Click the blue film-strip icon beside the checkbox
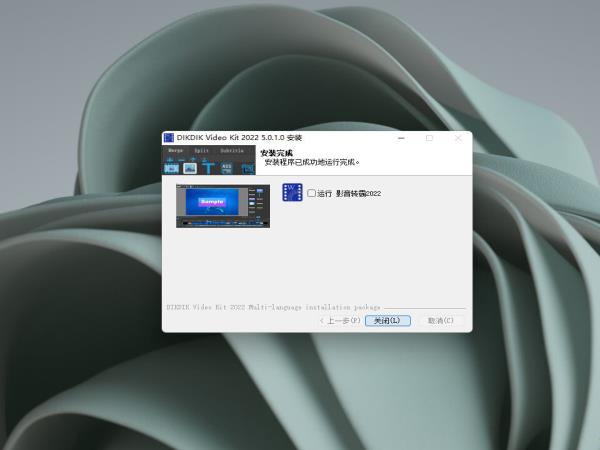 [292, 193]
